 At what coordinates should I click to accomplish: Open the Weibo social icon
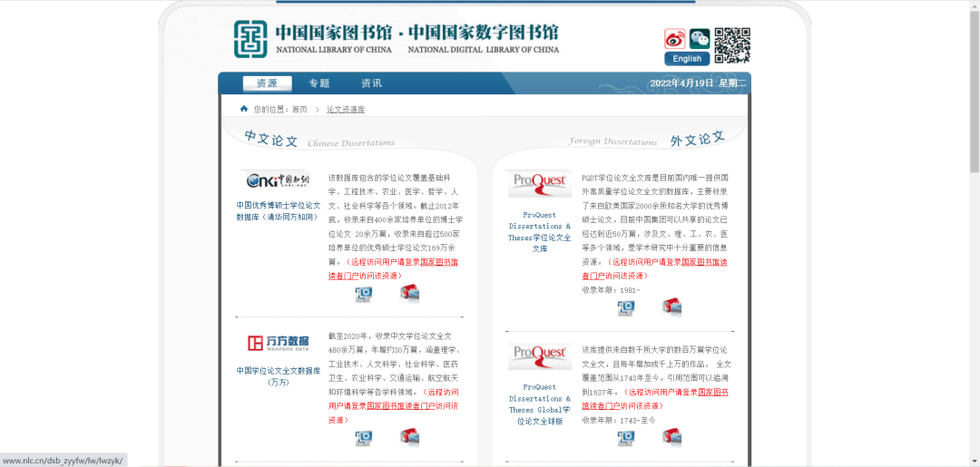click(674, 39)
